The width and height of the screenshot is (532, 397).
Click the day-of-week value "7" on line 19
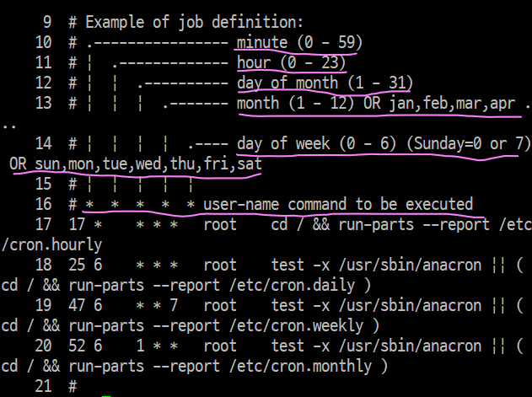[x=174, y=305]
